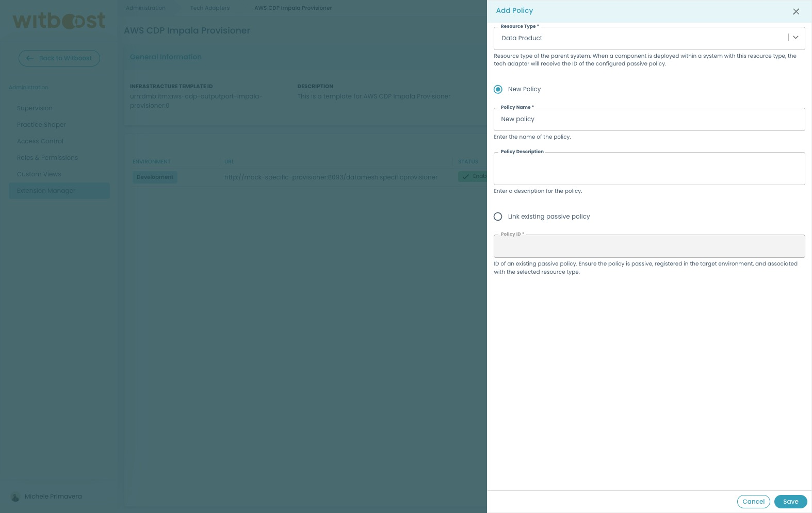Image resolution: width=812 pixels, height=513 pixels.
Task: Click the disabled Policy ID field
Action: (649, 246)
